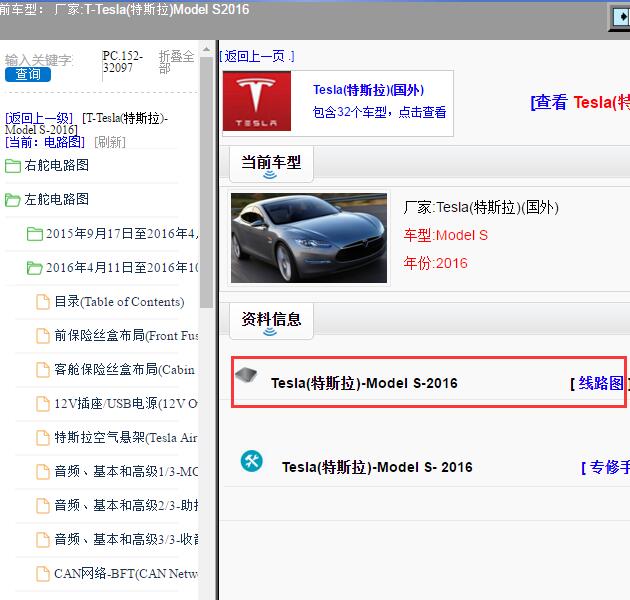Click 包含32个车型，点击查看 link
This screenshot has width=630, height=600.
(x=379, y=112)
